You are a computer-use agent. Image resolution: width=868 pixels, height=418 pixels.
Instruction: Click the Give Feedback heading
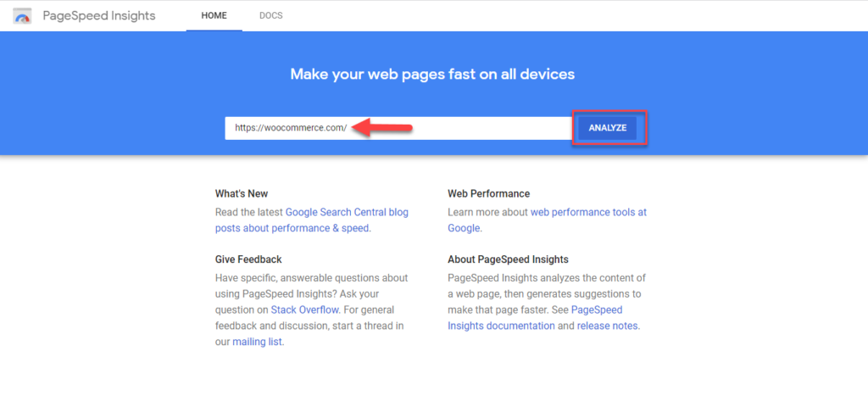click(x=248, y=259)
